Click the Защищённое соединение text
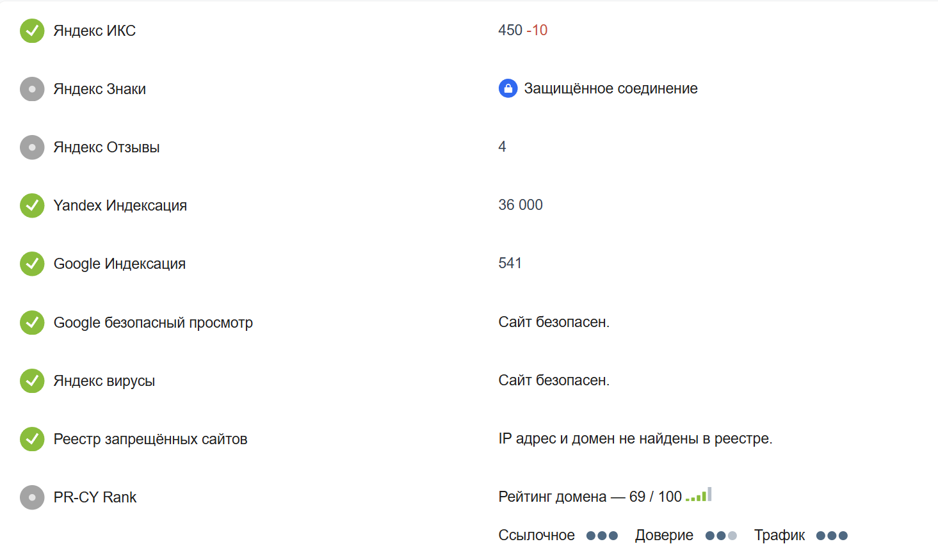Image resolution: width=938 pixels, height=560 pixels. (611, 88)
